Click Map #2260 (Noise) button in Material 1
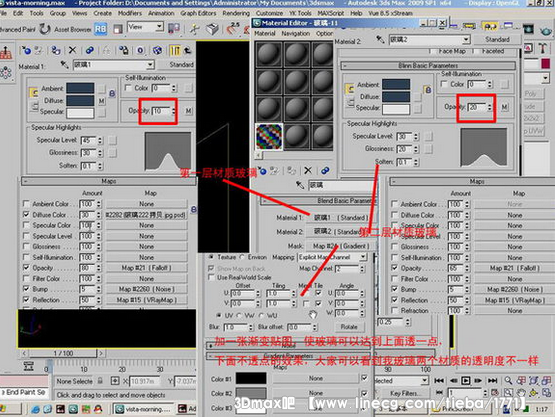 tap(147, 289)
